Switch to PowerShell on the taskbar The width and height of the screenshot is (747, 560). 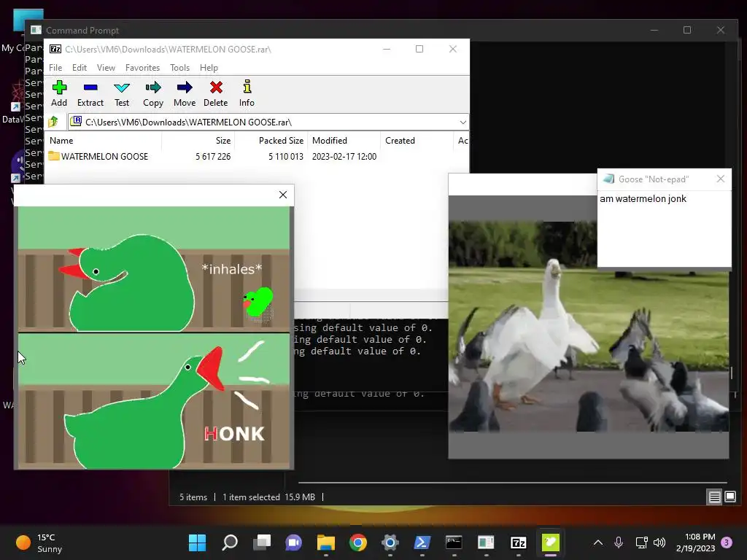(x=422, y=542)
